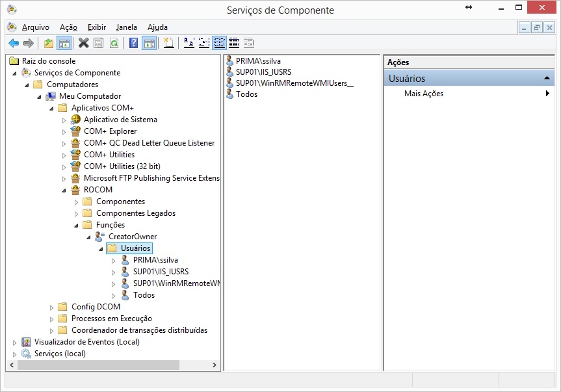Collapse the CreatorOwner role node
The width and height of the screenshot is (561, 392).
pyautogui.click(x=88, y=237)
